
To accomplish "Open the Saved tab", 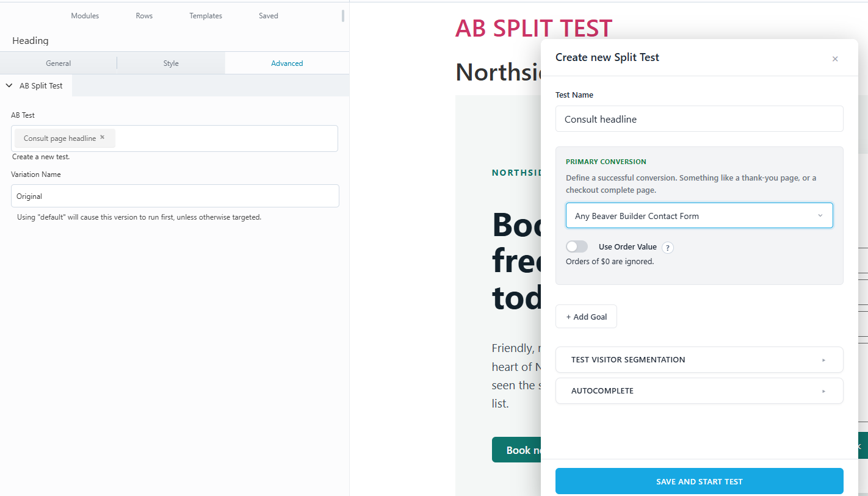I will 269,16.
